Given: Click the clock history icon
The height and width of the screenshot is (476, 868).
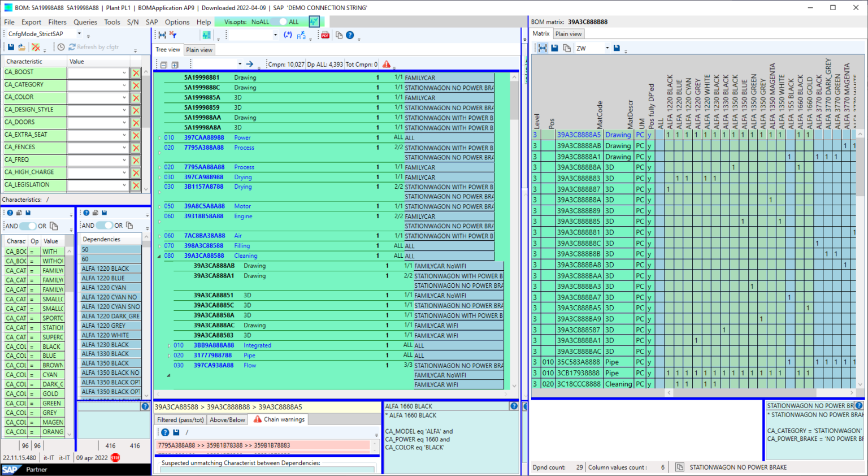Looking at the screenshot, I should (61, 47).
